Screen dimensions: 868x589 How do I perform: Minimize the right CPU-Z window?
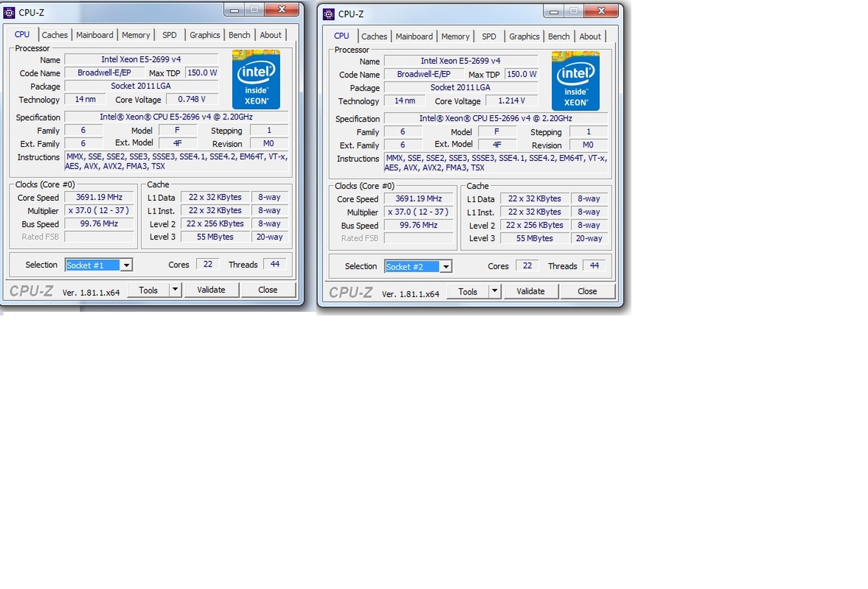(x=554, y=11)
